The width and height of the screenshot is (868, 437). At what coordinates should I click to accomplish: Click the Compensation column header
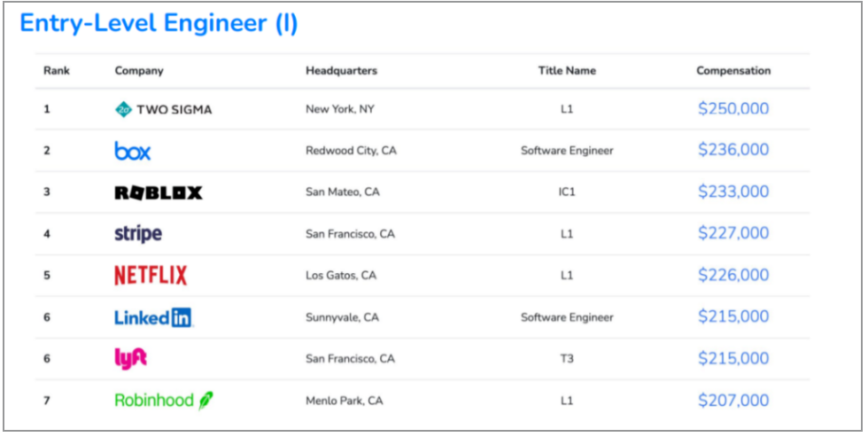[x=733, y=71]
